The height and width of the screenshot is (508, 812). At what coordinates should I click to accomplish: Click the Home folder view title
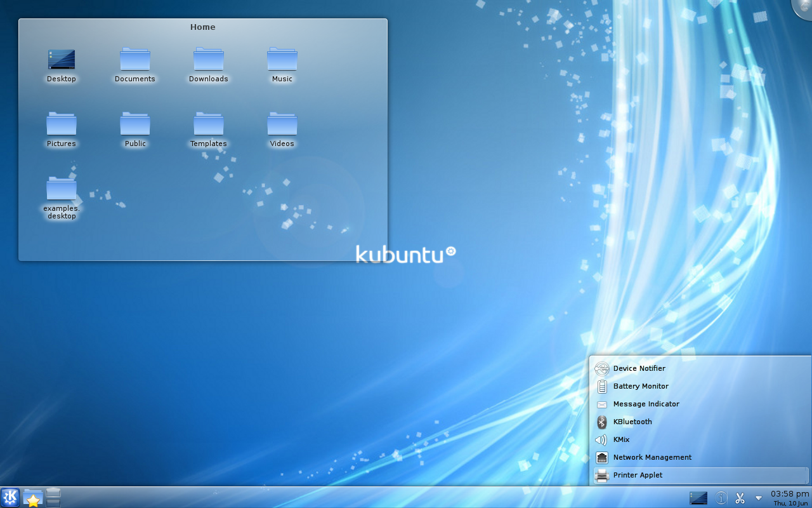[203, 27]
